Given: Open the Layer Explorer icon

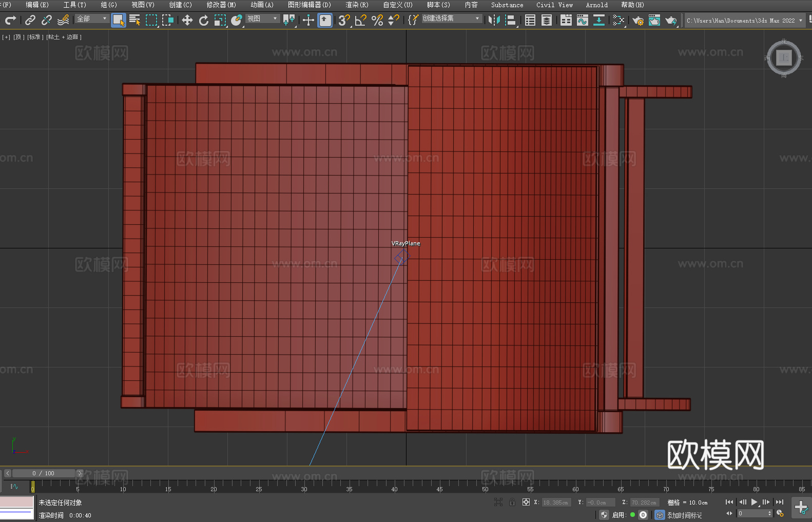Looking at the screenshot, I should (547, 20).
